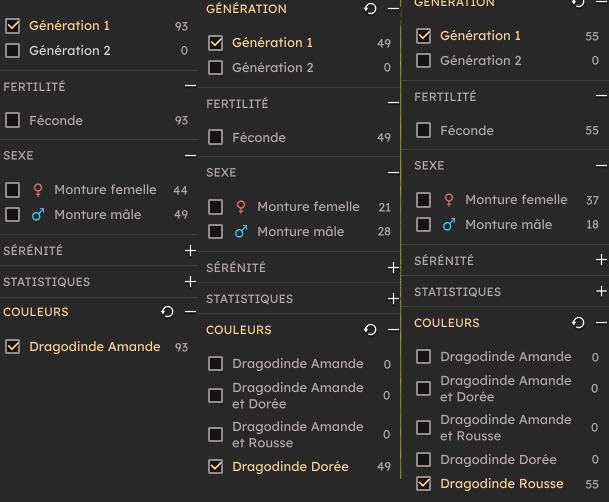Screen dimensions: 609x502
Task: Enable Monture mâle checkbox in the left panel
Action: (x=12, y=214)
